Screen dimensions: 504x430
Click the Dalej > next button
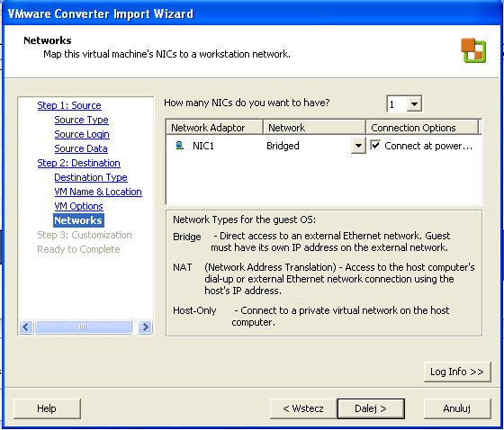click(371, 408)
